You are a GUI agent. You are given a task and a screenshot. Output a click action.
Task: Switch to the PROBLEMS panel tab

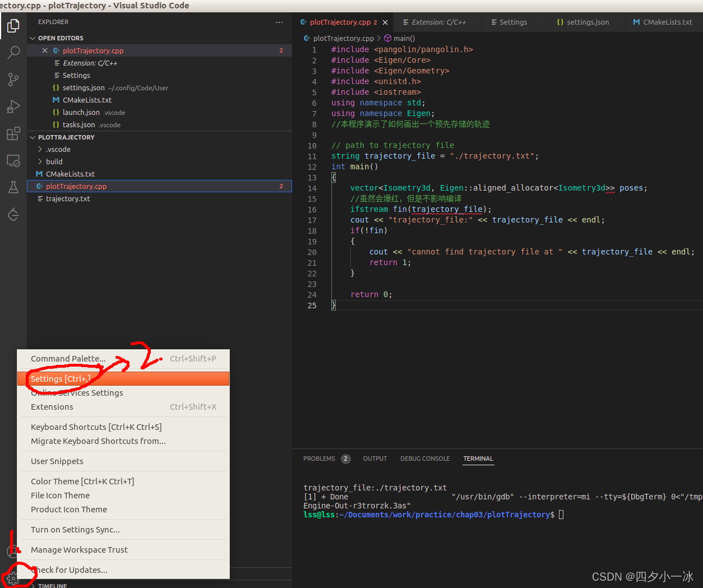click(318, 459)
